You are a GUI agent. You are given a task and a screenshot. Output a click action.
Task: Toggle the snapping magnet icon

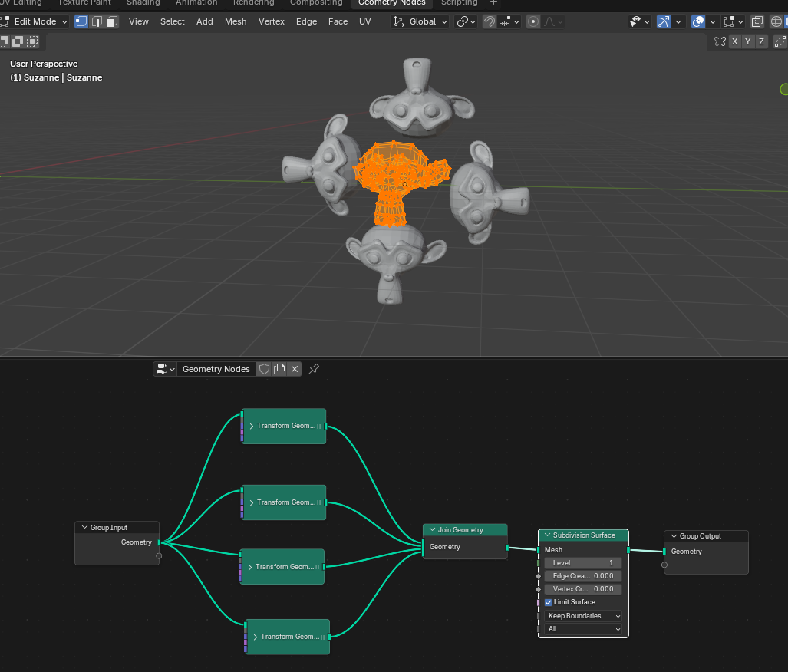pyautogui.click(x=489, y=21)
